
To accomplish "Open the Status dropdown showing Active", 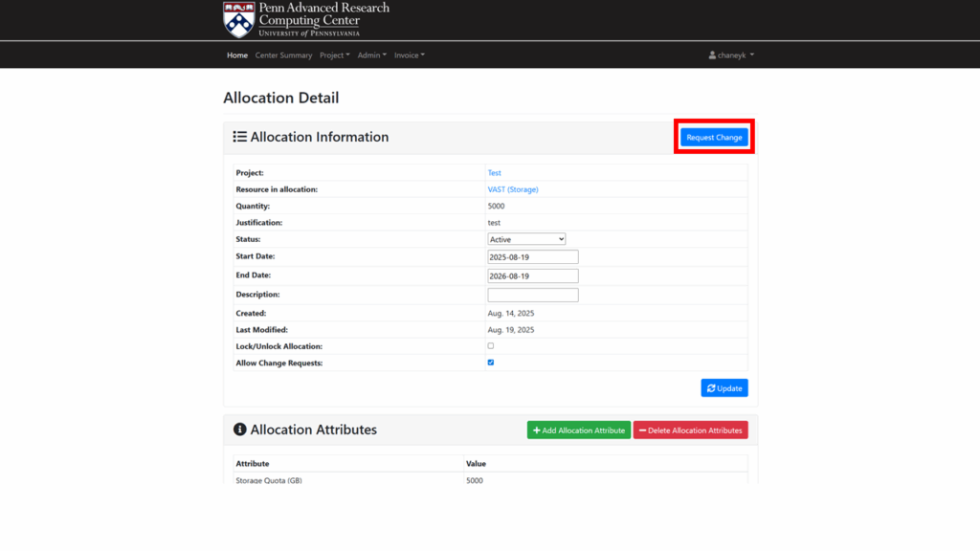I will (x=526, y=239).
